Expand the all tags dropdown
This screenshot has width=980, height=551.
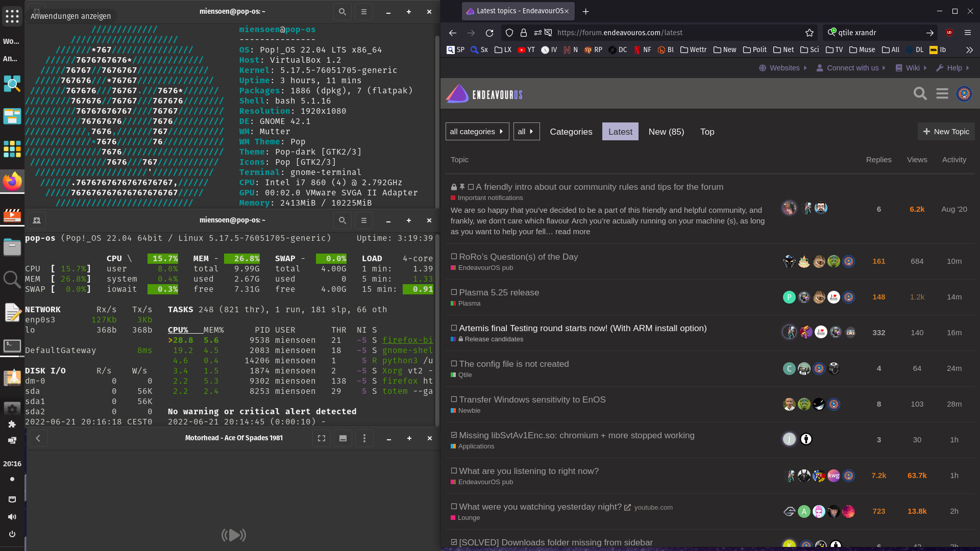(x=526, y=132)
